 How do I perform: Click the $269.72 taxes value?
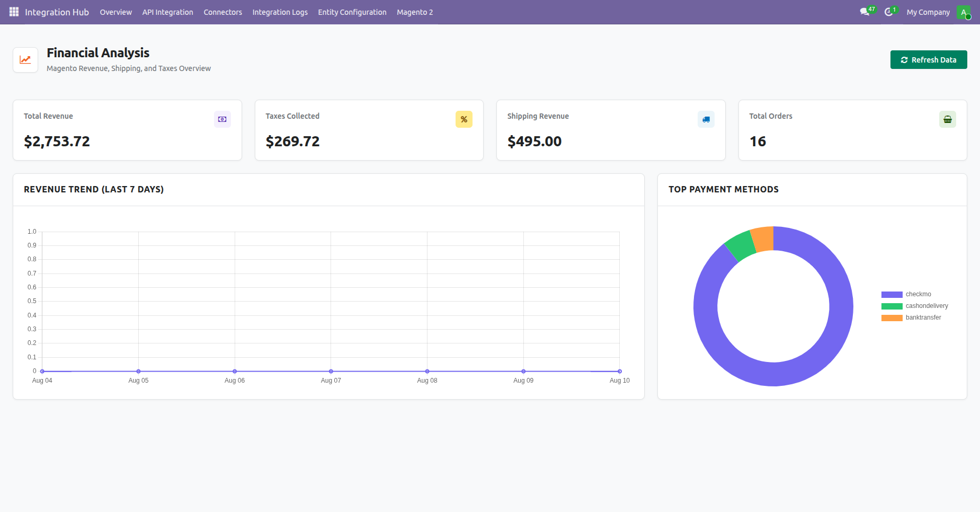[292, 142]
